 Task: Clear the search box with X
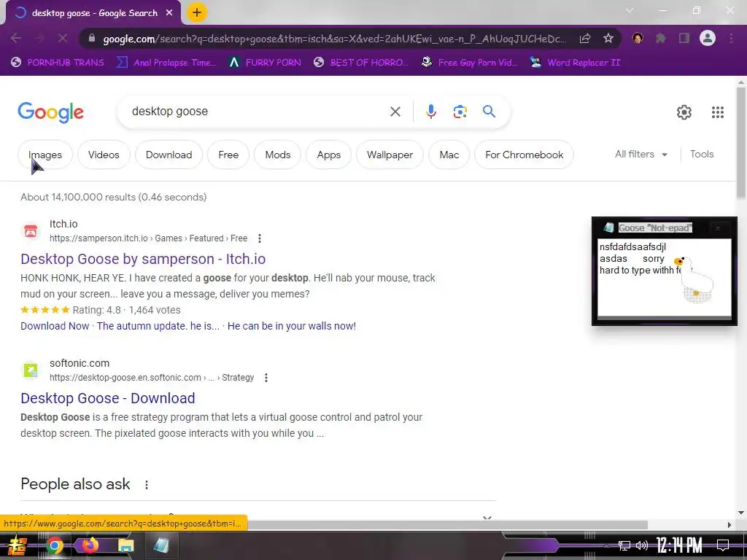395,112
